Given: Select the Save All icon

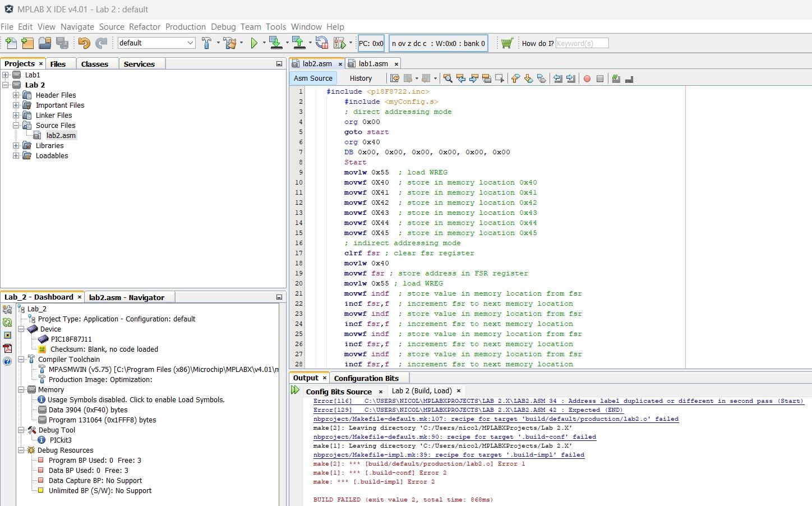Looking at the screenshot, I should tap(63, 43).
